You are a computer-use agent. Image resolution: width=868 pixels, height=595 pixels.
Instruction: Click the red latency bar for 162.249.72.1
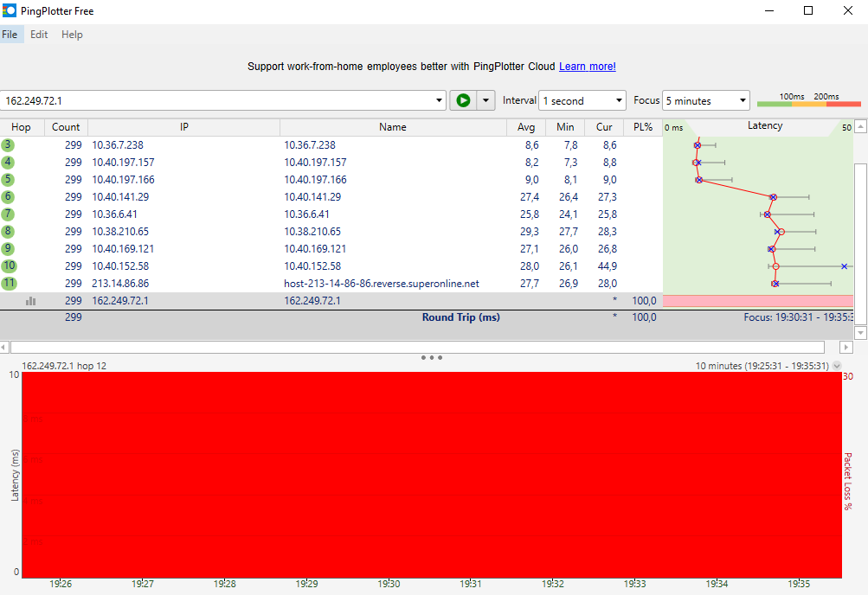click(x=758, y=301)
